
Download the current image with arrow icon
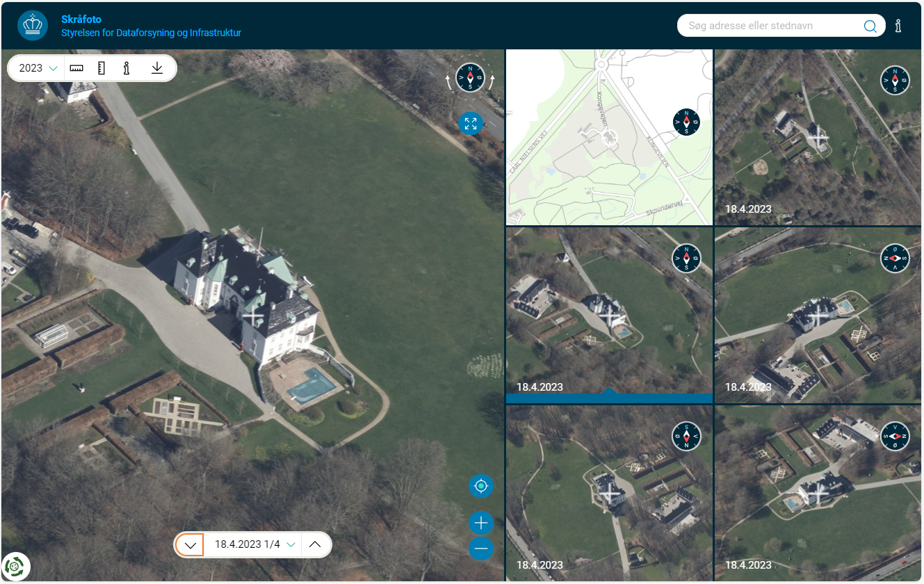tap(157, 68)
